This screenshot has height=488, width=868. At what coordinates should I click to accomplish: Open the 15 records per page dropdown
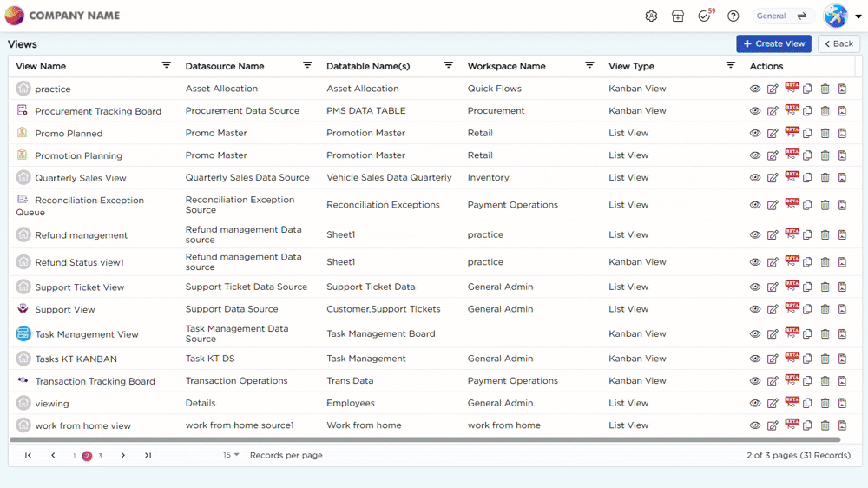231,455
